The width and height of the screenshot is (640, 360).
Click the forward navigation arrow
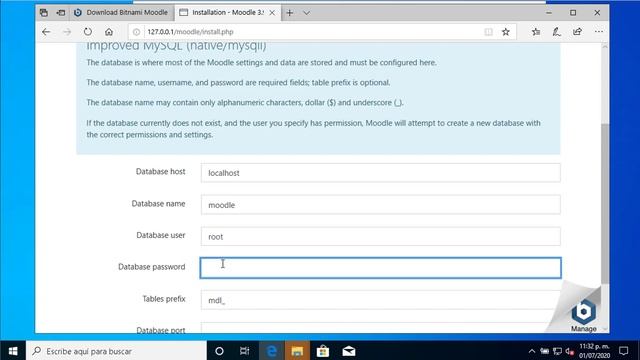[67, 32]
